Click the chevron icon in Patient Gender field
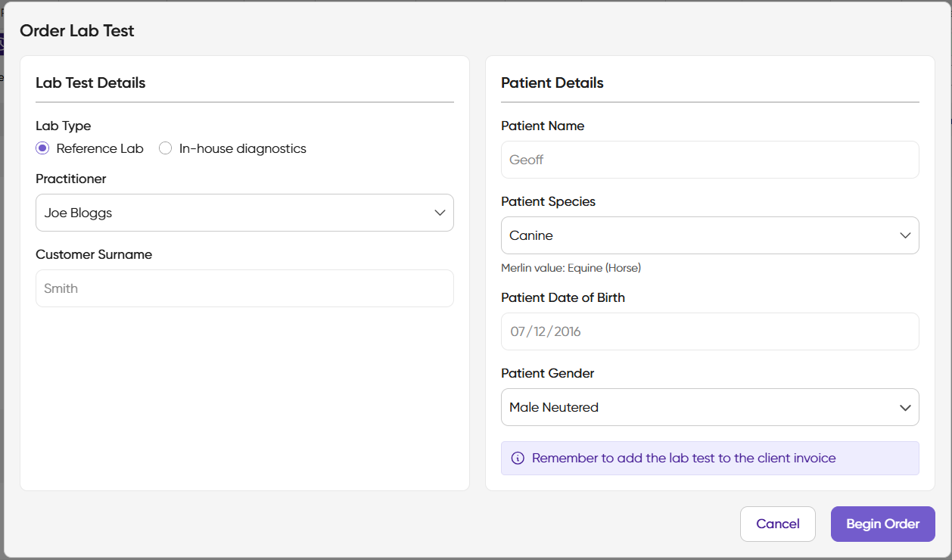 pos(905,407)
